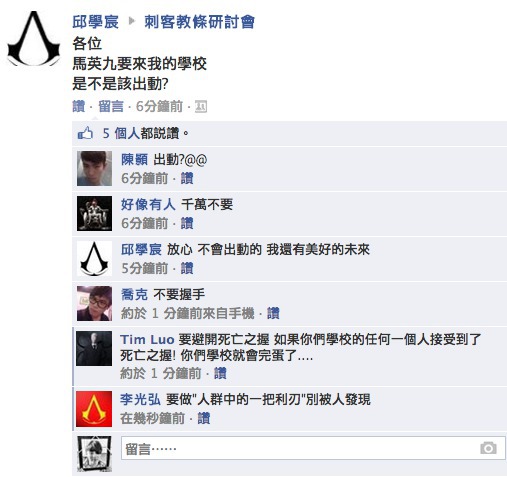Open 邱學宸 profile from the post header
507x477 pixels.
pyautogui.click(x=95, y=22)
